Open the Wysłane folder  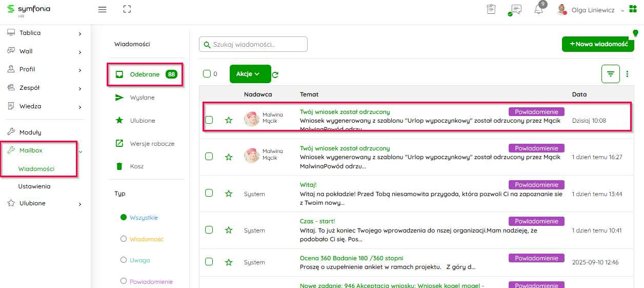(x=142, y=98)
